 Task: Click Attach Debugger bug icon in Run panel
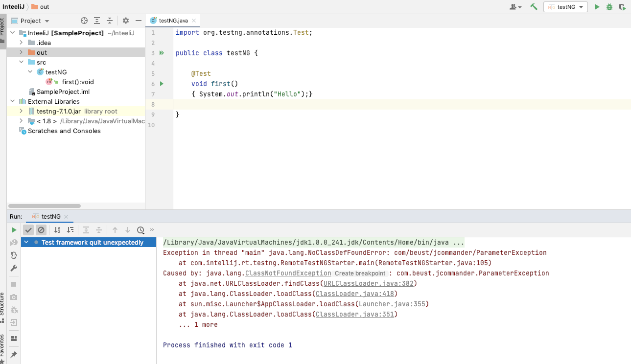click(14, 310)
